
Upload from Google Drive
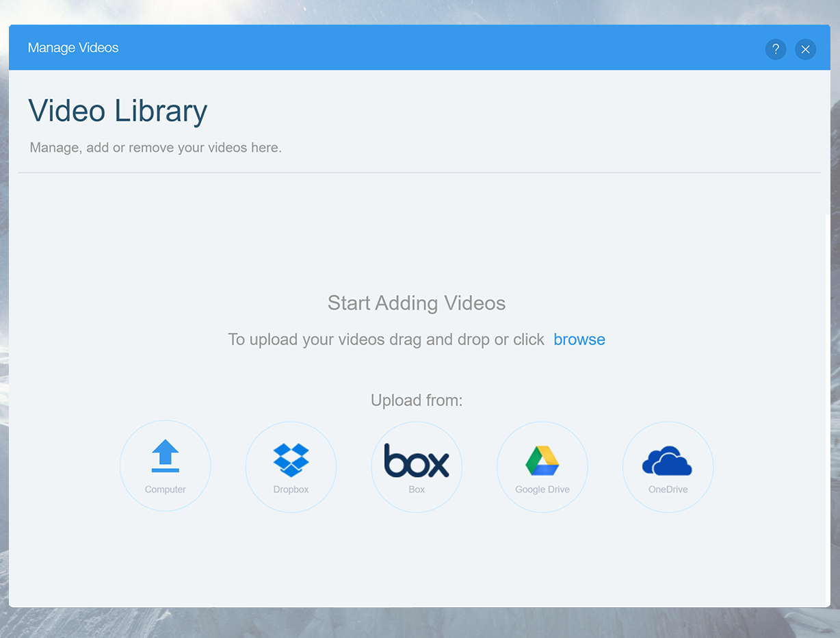[x=542, y=466]
